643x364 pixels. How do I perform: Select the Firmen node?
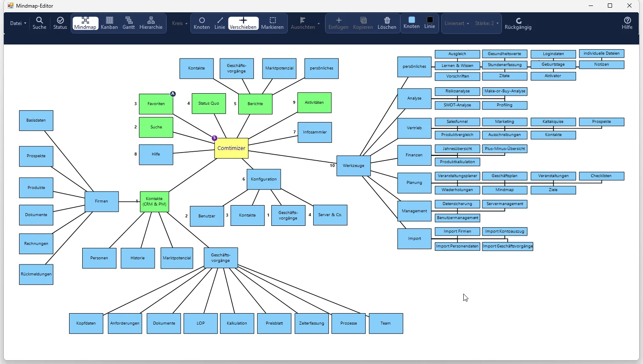[x=102, y=201]
